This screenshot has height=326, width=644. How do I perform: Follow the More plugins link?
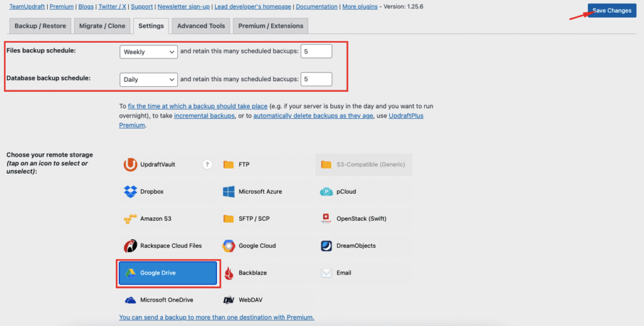point(360,6)
